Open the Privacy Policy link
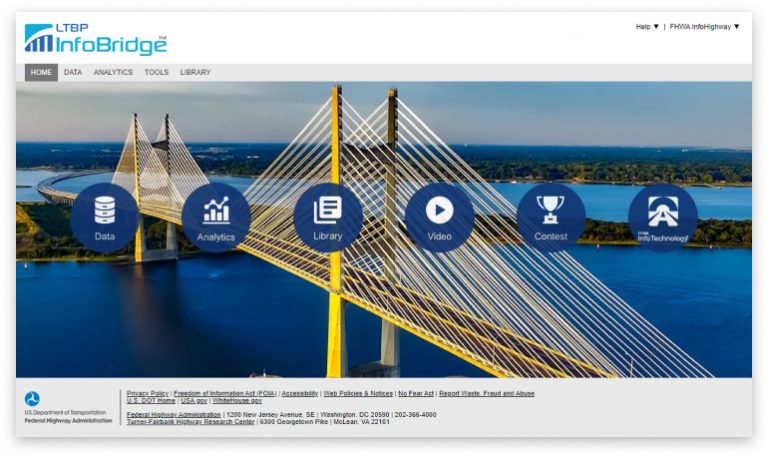Viewport: 768px width, 457px height. tap(147, 393)
